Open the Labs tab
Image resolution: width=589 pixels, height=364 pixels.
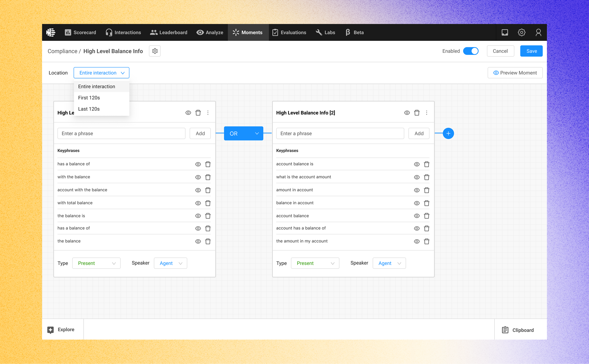click(325, 32)
